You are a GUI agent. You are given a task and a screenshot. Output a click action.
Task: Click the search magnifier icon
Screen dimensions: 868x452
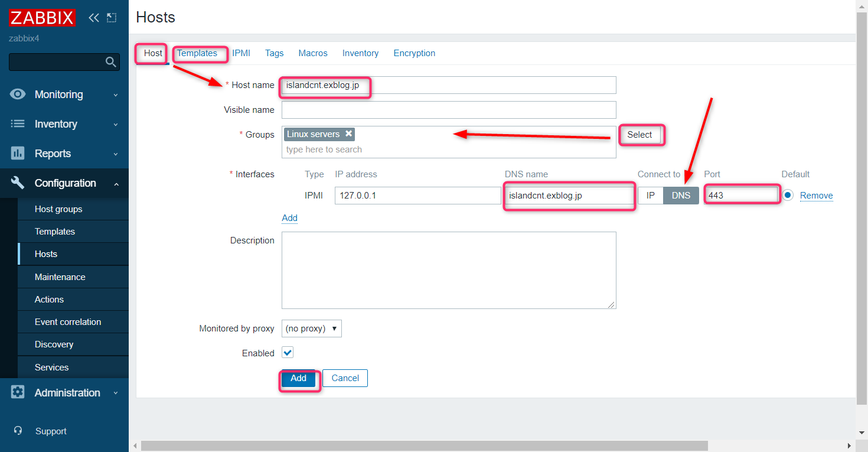click(110, 62)
